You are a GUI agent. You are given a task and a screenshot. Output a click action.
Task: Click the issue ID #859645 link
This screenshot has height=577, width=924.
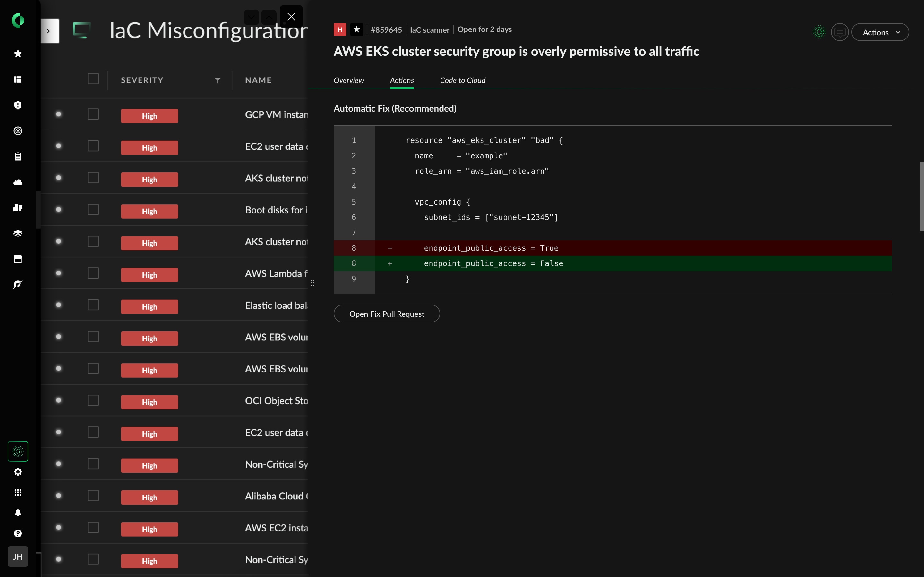tap(386, 29)
